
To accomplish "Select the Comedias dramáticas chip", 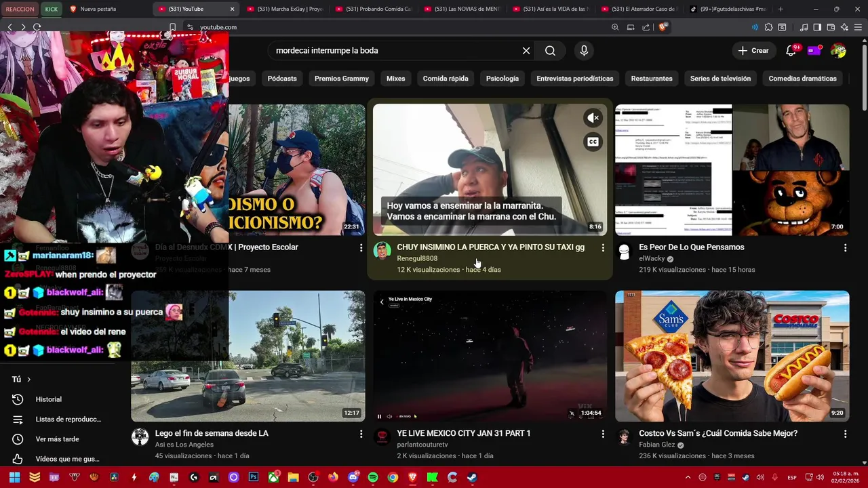I will 803,79.
